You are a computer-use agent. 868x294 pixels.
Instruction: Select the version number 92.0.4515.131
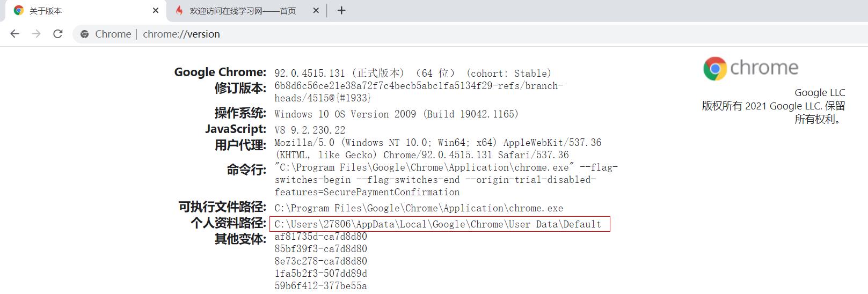[x=310, y=73]
